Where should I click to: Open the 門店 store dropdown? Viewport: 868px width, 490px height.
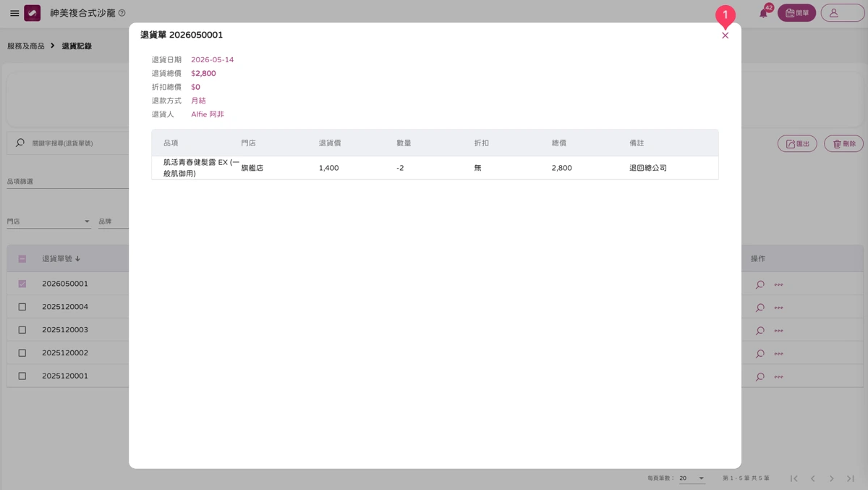pos(48,221)
